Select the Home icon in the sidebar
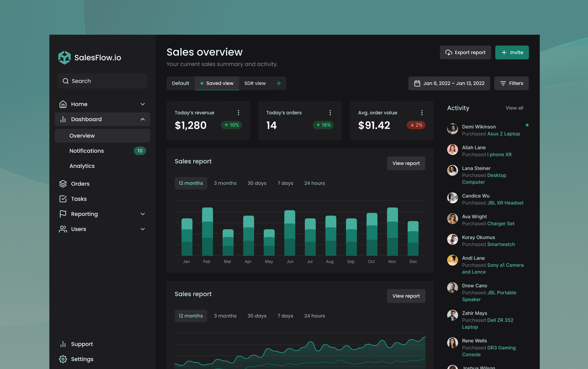 click(63, 104)
